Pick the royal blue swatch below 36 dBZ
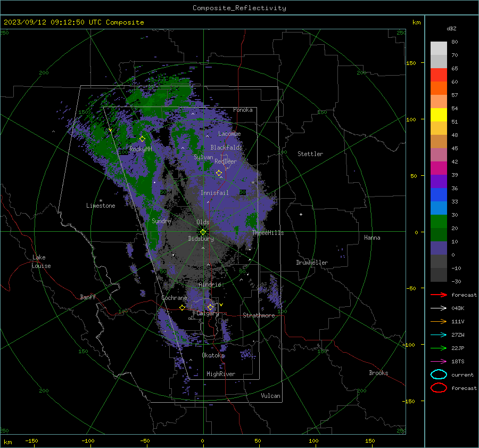 click(x=439, y=195)
